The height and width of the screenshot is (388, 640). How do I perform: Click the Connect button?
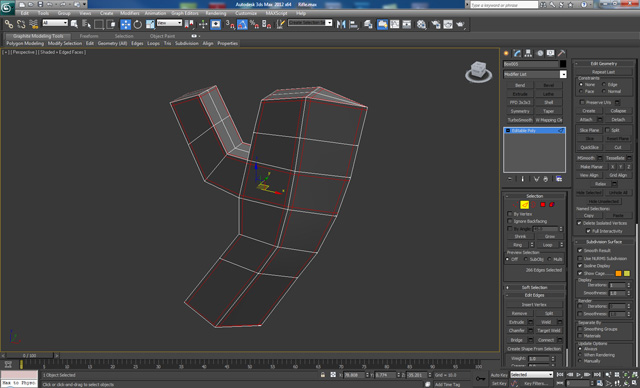pos(546,340)
